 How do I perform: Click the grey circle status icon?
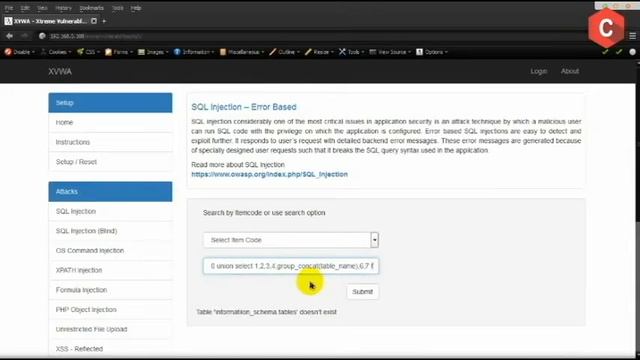[x=633, y=52]
